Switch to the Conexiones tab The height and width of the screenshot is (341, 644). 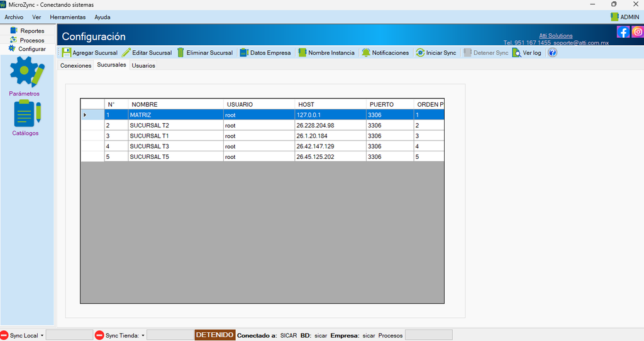click(75, 65)
